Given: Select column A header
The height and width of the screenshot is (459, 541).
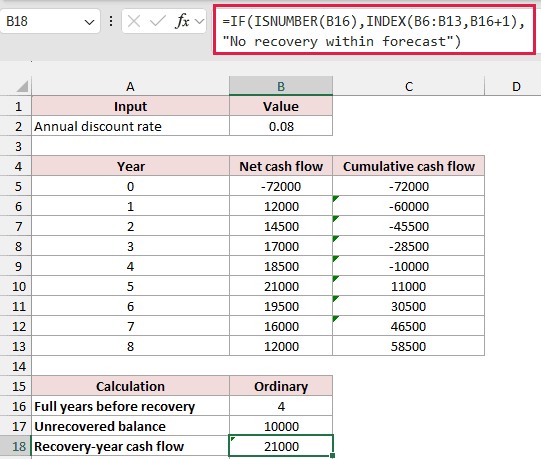Looking at the screenshot, I should coord(130,86).
